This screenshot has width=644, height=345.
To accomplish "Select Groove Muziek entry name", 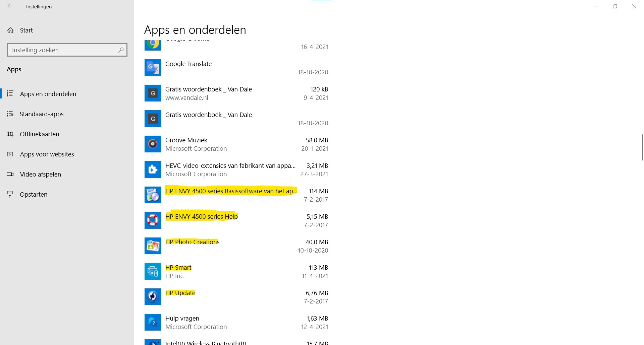I will click(186, 140).
